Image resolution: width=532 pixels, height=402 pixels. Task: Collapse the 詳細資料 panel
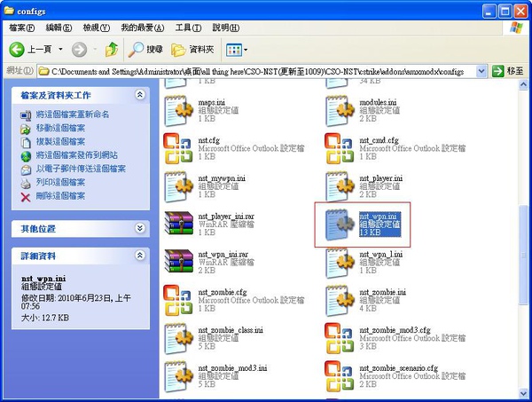[140, 256]
